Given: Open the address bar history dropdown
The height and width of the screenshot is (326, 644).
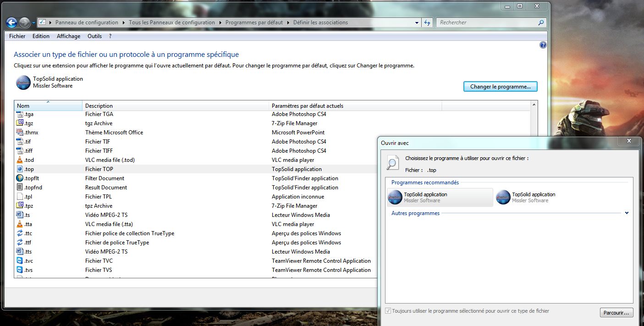Looking at the screenshot, I should click(417, 22).
